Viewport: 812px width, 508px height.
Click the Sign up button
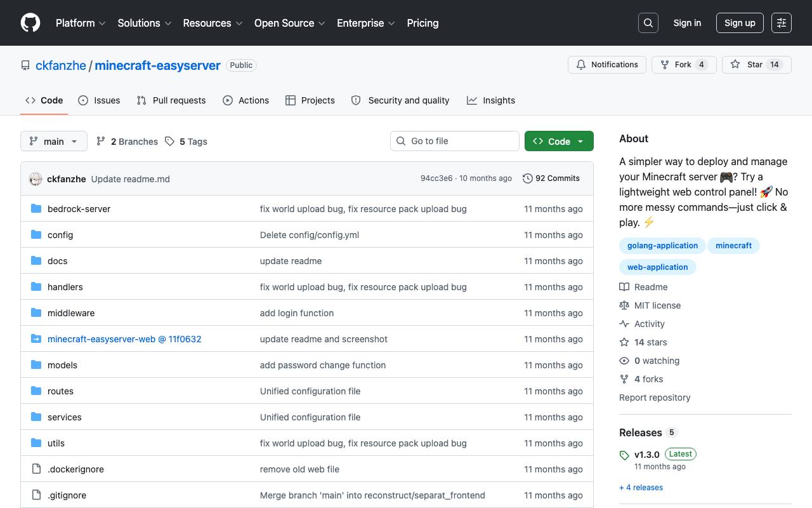coord(740,23)
